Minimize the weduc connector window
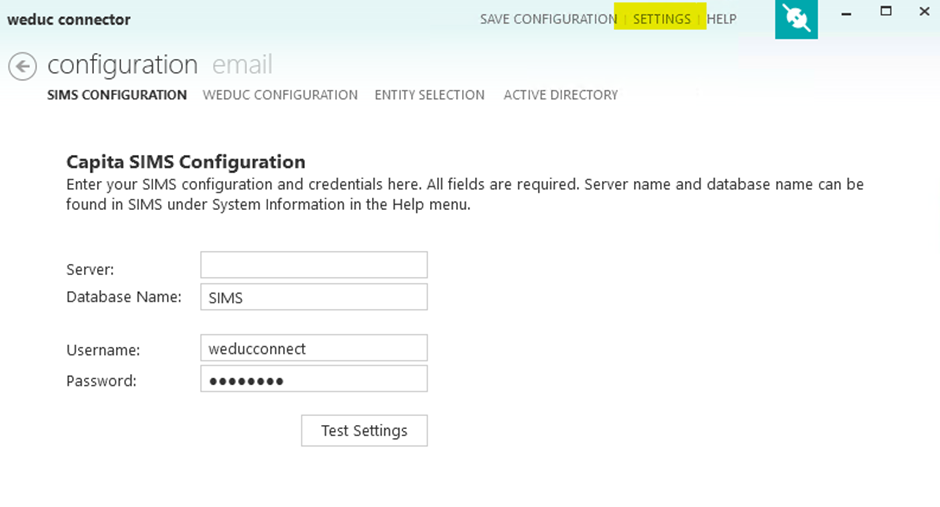The width and height of the screenshot is (940, 507). tap(846, 13)
